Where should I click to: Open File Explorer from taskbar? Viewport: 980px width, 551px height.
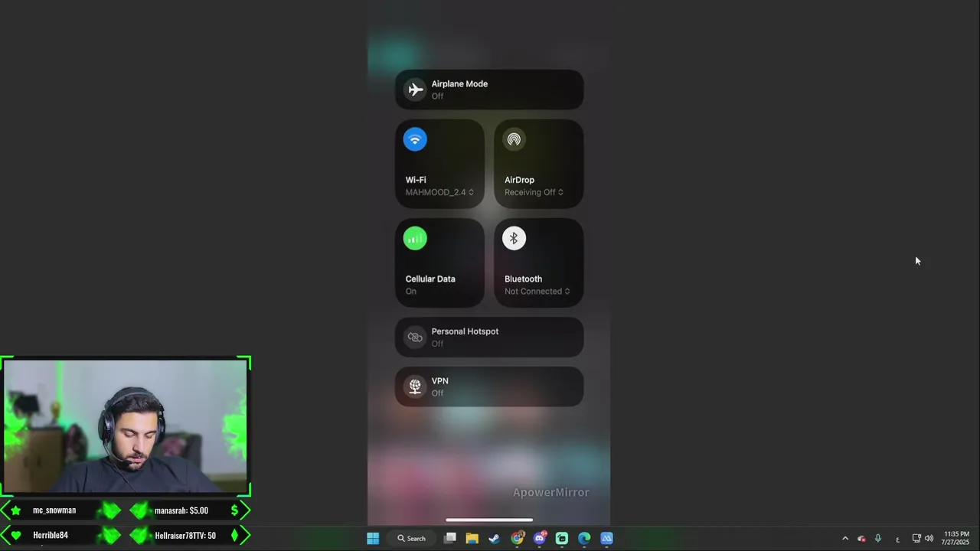tap(472, 538)
